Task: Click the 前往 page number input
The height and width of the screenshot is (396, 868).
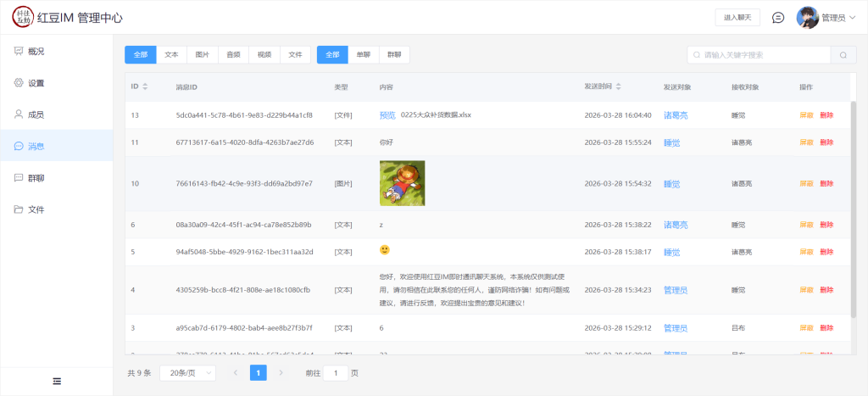Action: (x=336, y=373)
